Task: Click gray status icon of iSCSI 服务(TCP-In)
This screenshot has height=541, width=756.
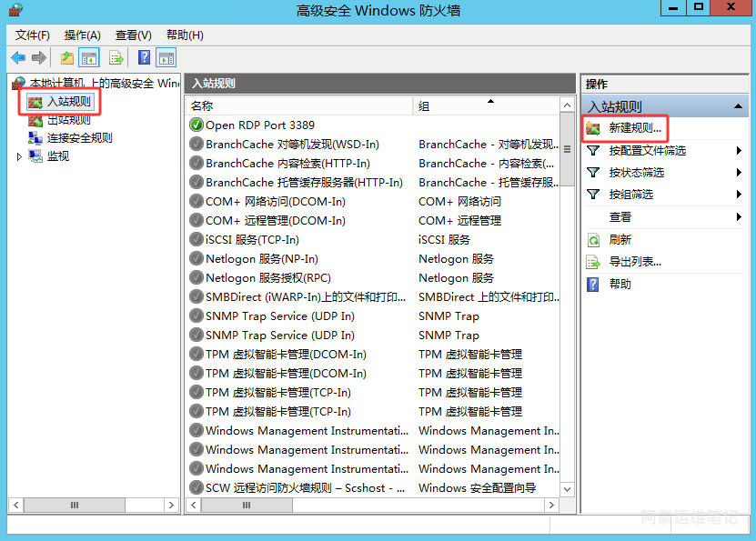Action: point(197,239)
